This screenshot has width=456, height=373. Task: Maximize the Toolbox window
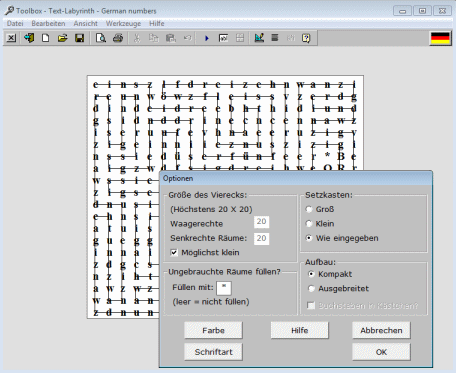click(x=422, y=11)
